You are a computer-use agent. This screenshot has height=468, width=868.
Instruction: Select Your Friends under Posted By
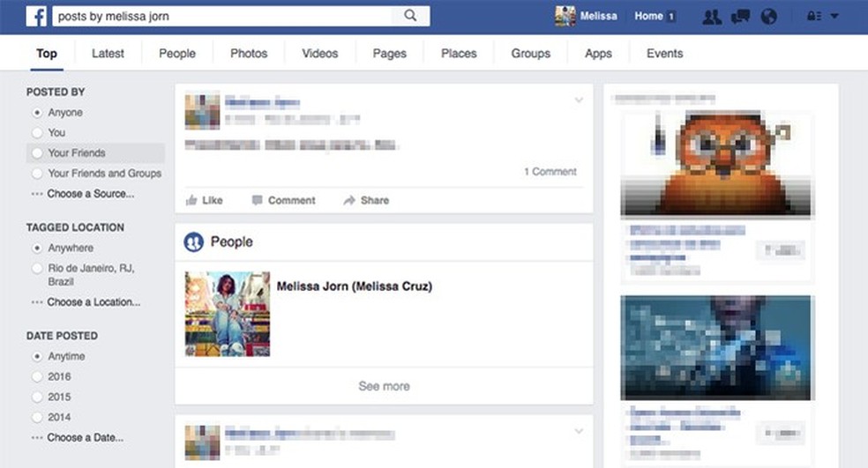pyautogui.click(x=37, y=152)
